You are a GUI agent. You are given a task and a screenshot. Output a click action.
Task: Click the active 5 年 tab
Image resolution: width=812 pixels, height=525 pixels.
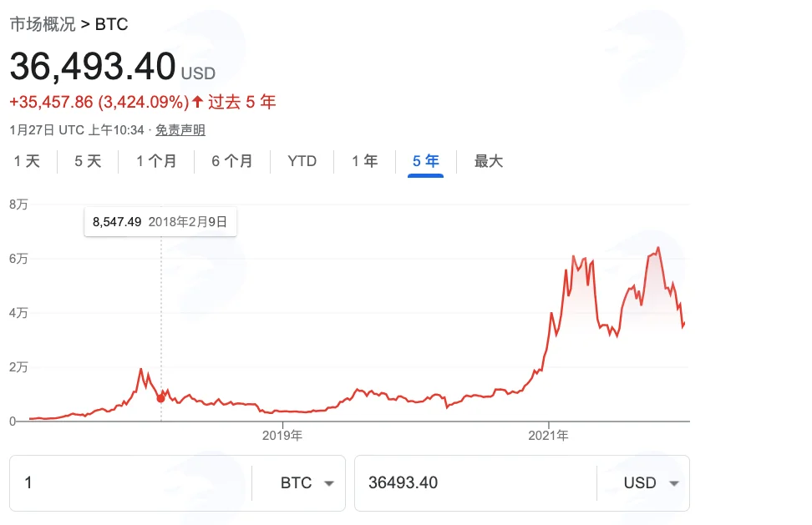coord(426,161)
